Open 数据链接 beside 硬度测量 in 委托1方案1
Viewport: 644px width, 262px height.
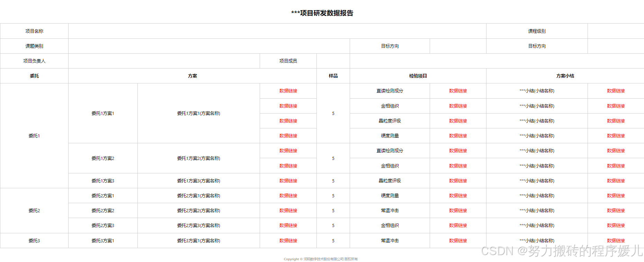click(x=458, y=136)
